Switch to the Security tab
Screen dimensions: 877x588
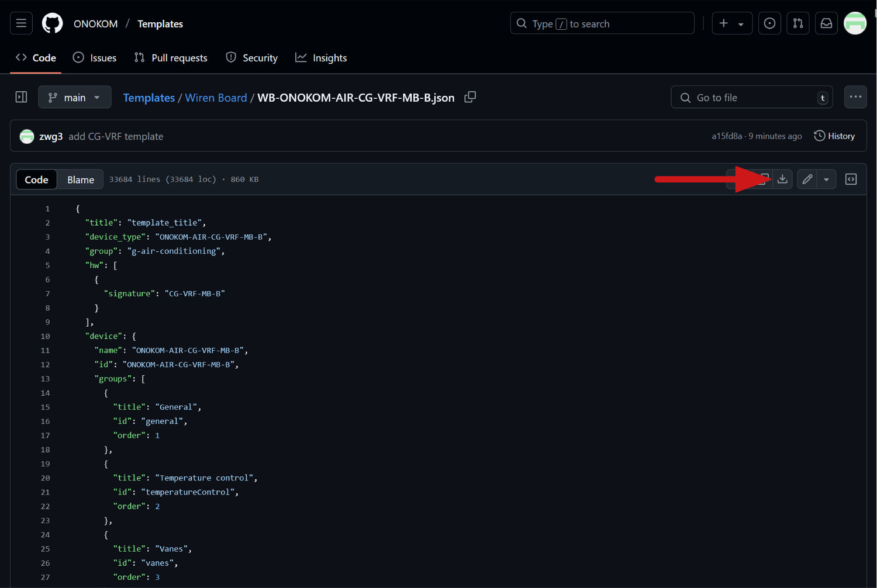pyautogui.click(x=252, y=58)
